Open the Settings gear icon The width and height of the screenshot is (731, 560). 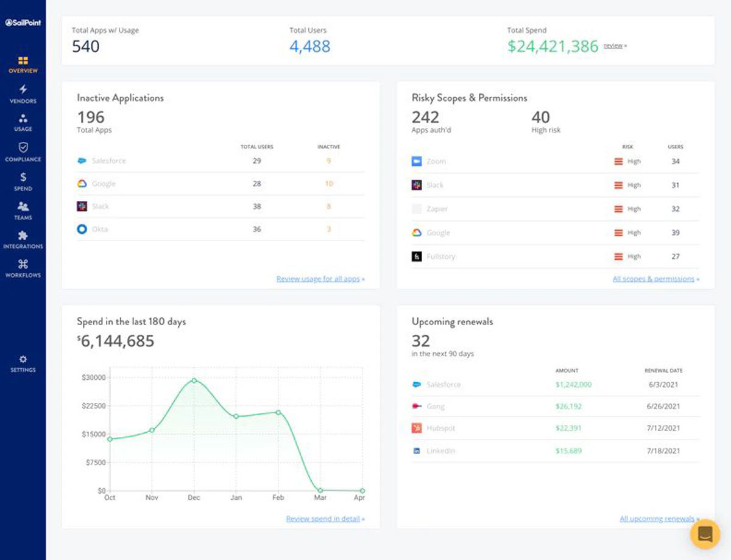coord(23,359)
